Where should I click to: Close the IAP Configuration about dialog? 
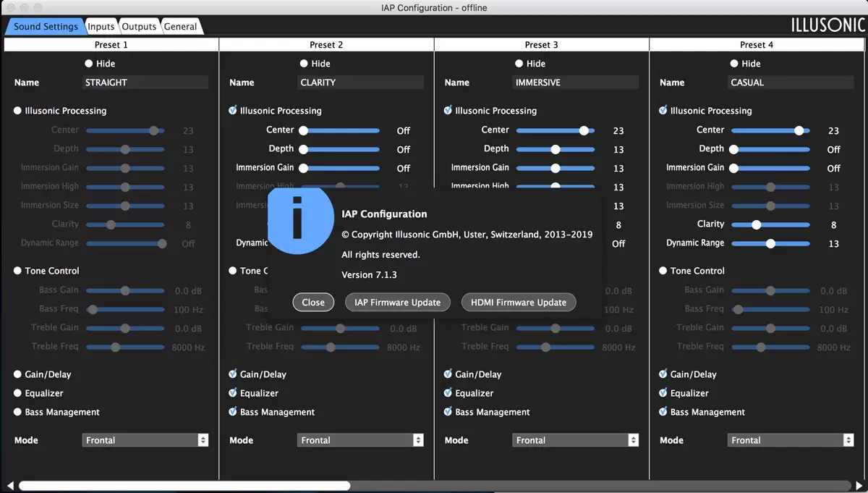pos(313,302)
